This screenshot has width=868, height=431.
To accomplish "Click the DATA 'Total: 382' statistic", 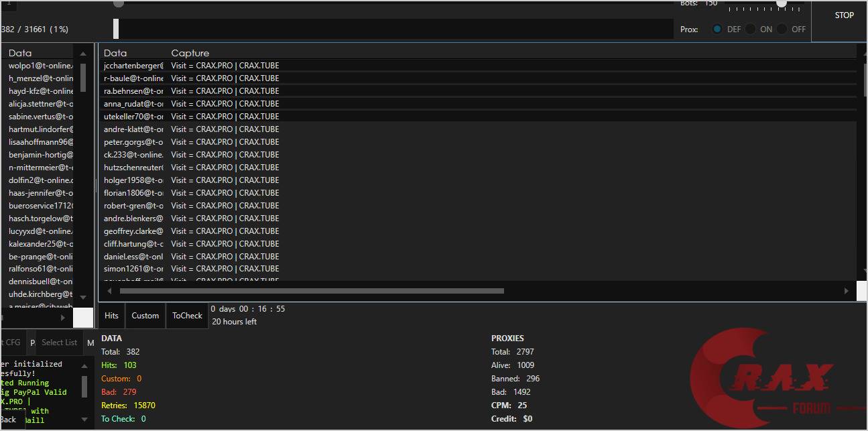I will pyautogui.click(x=121, y=352).
